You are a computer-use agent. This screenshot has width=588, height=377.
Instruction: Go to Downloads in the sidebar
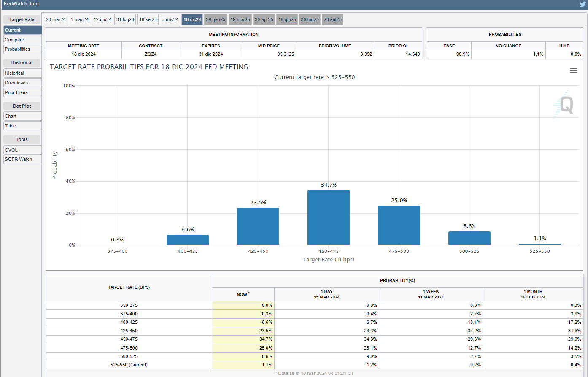[22, 83]
